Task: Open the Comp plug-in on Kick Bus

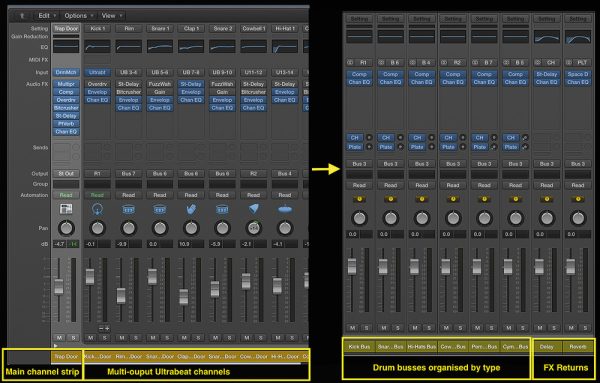Action: click(359, 74)
